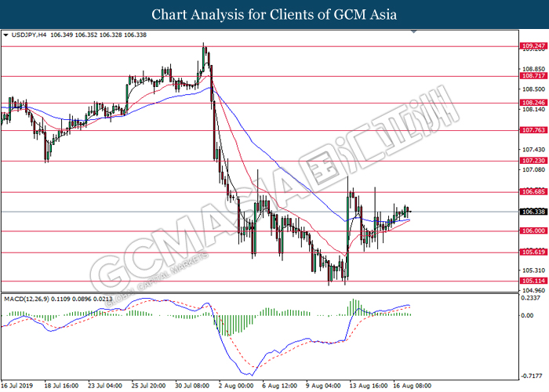Viewport: 549px width, 392px height.
Task: Click the 23 Jul 04:00 time label
Action: click(104, 386)
